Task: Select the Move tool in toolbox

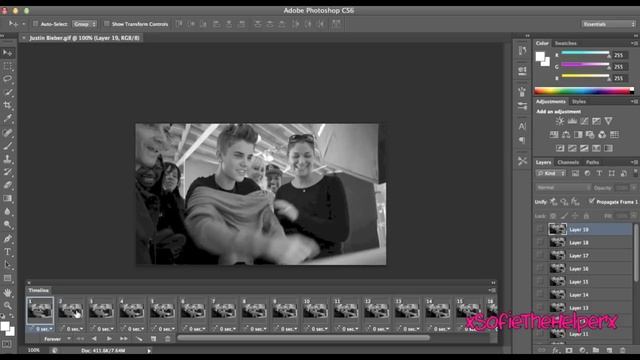Action: coord(7,53)
